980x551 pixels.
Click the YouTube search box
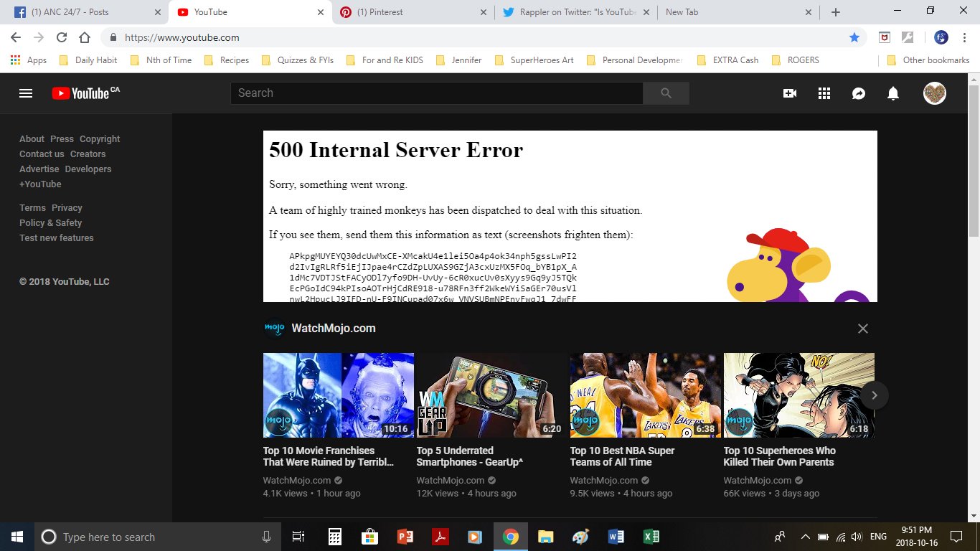437,93
